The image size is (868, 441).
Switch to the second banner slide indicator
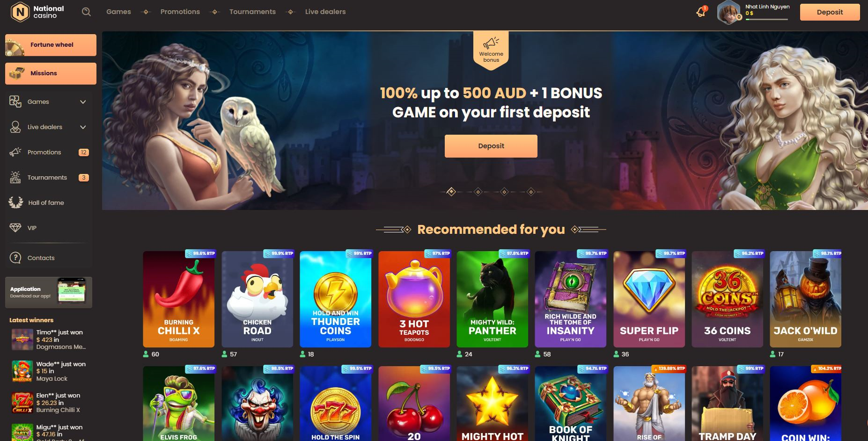478,192
